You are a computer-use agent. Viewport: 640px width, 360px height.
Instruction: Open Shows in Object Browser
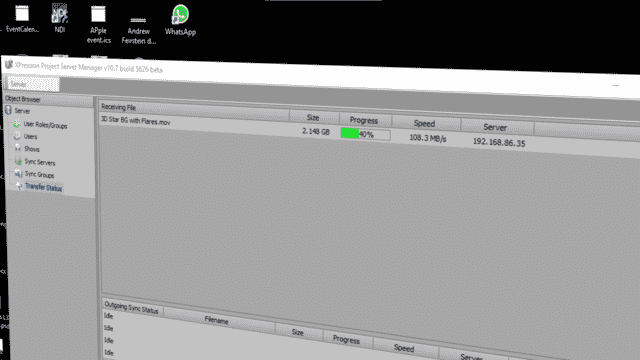coord(31,149)
